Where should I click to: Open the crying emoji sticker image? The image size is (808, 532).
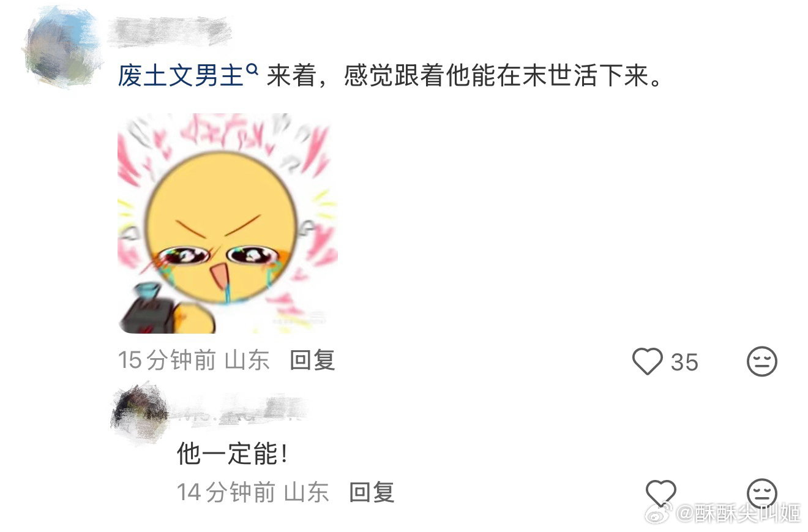(x=227, y=223)
